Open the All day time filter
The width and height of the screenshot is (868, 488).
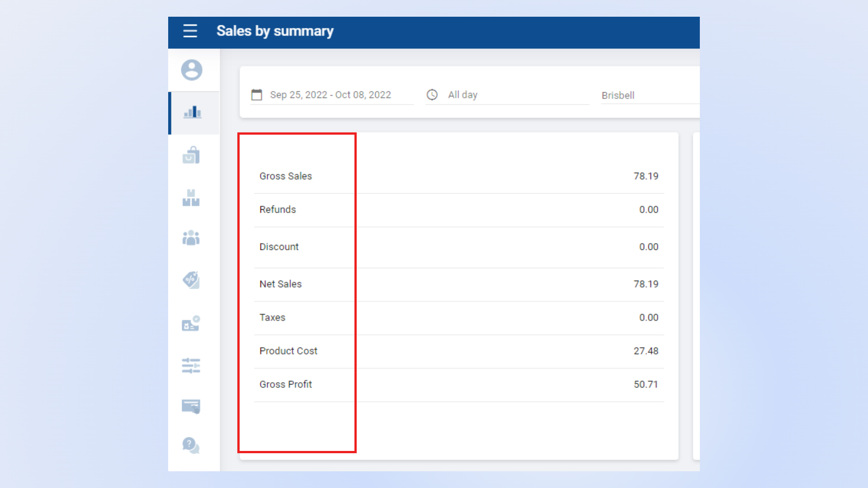pyautogui.click(x=463, y=95)
